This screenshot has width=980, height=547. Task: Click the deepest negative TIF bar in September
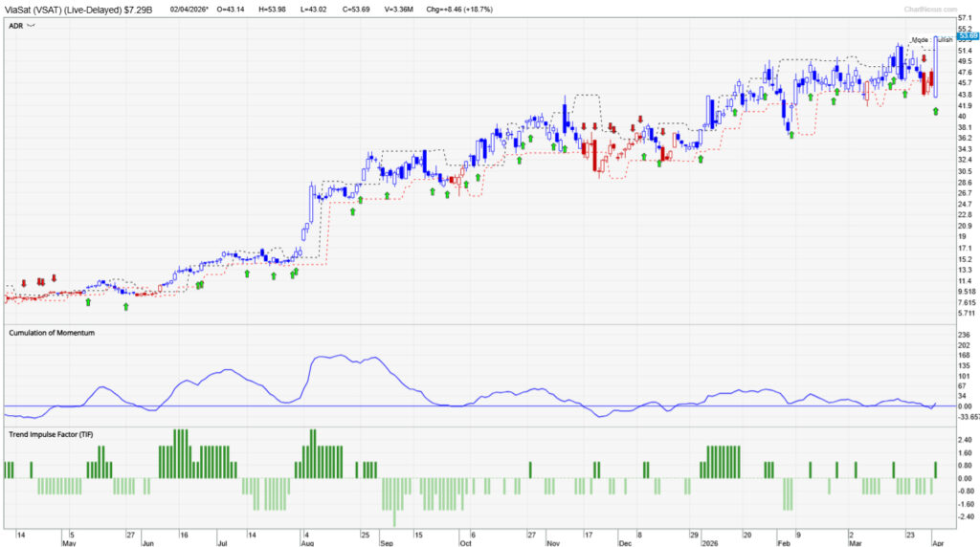click(x=394, y=502)
